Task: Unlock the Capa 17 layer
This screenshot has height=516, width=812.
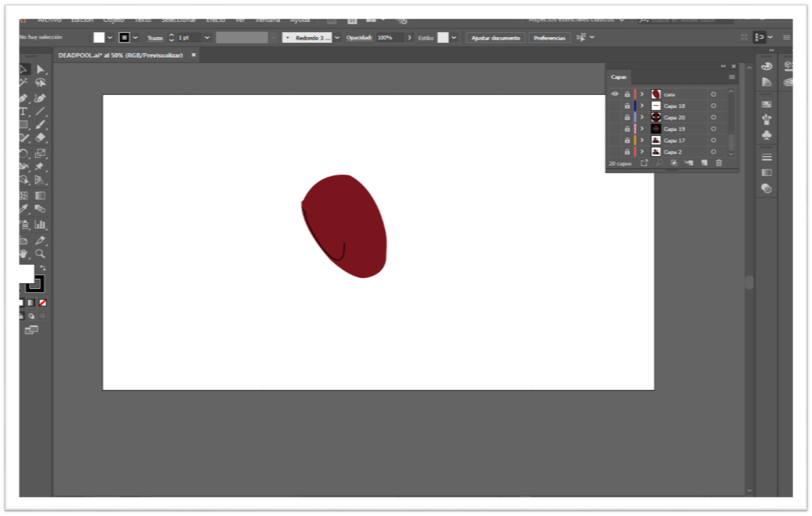Action: pos(627,140)
